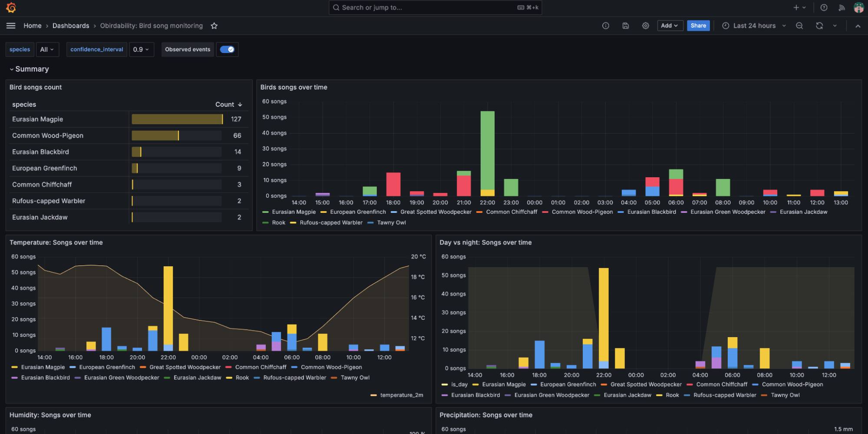Save the current dashboard
Viewport: 868px width, 434px height.
coord(625,26)
